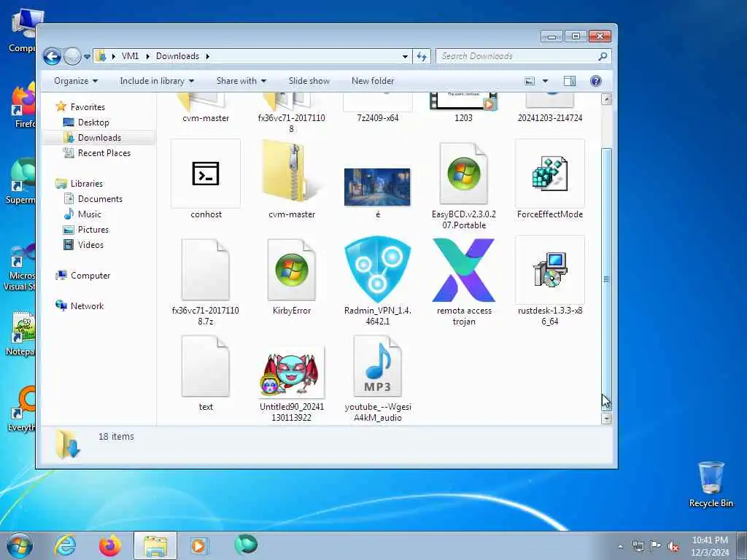This screenshot has width=747, height=560.
Task: Open the cvm-master zip archive
Action: point(292,172)
